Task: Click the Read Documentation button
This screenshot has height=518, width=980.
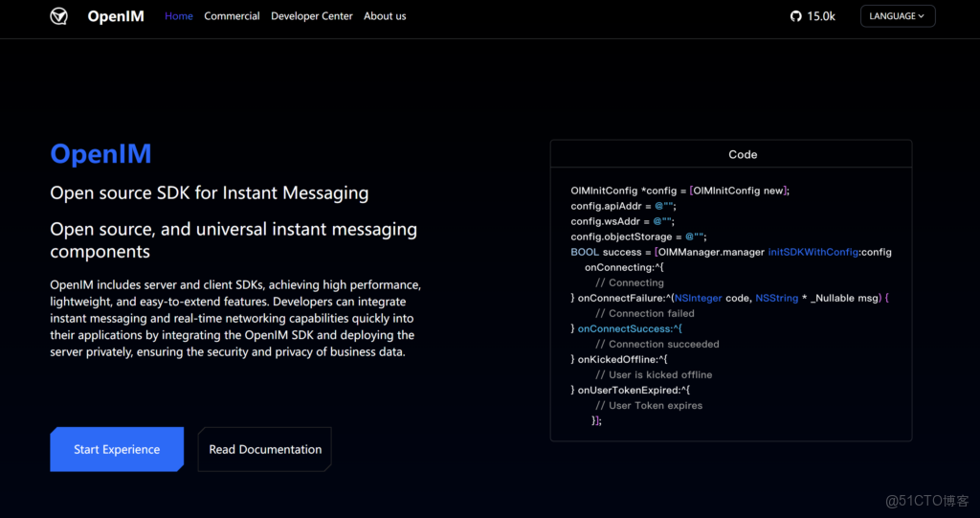Action: point(265,449)
